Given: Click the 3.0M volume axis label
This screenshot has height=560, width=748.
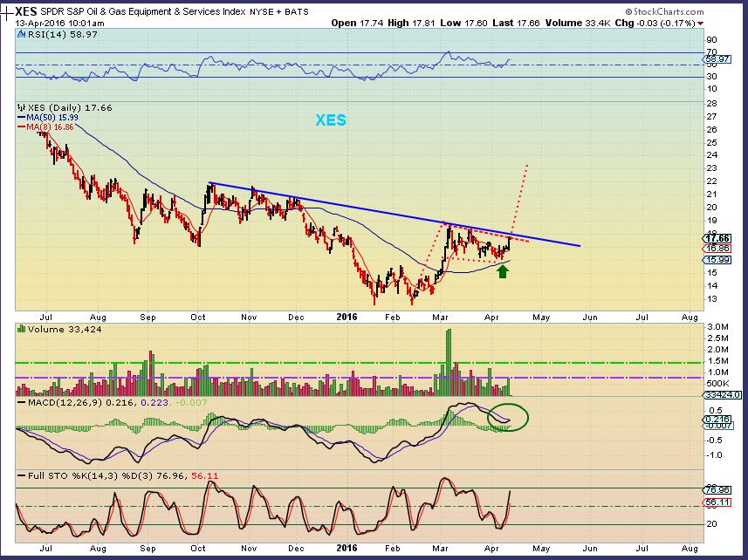Looking at the screenshot, I should (717, 327).
